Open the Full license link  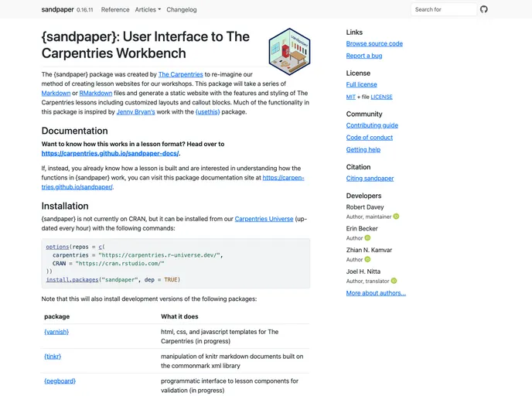pos(361,84)
